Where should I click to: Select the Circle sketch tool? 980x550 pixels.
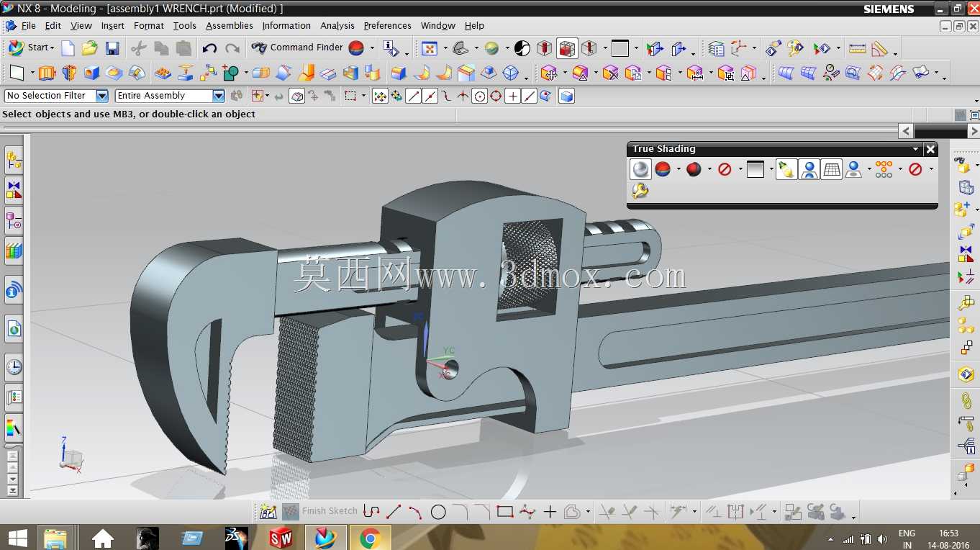pyautogui.click(x=438, y=512)
